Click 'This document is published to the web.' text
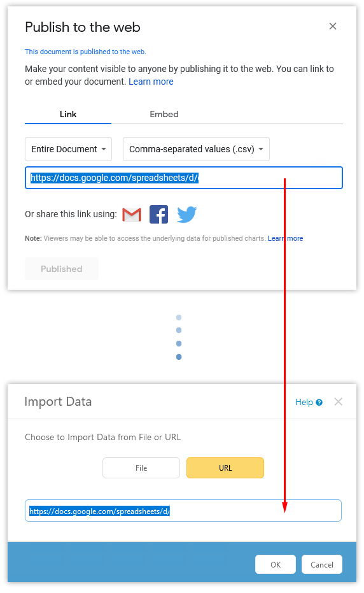Viewport: 364px width, 593px height. point(85,52)
